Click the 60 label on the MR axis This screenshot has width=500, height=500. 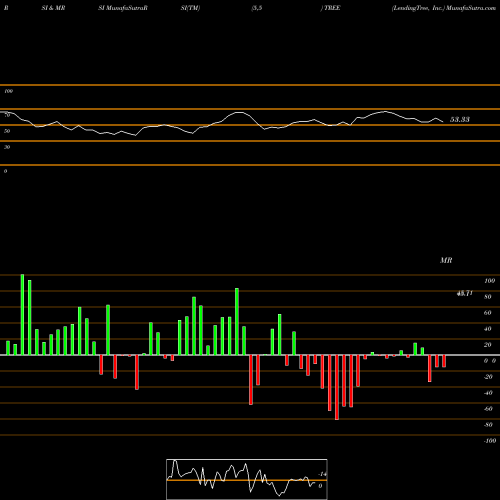[488, 313]
